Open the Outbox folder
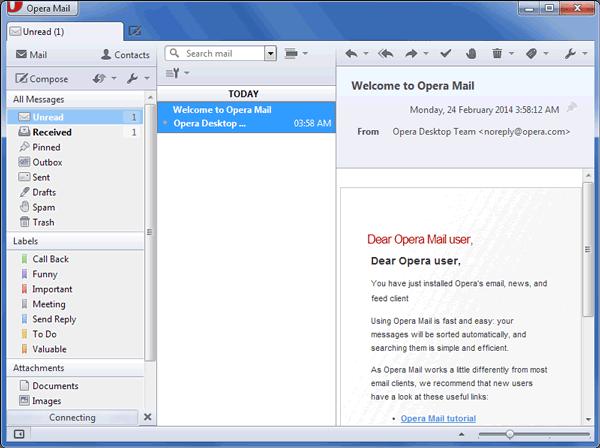Image resolution: width=600 pixels, height=448 pixels. click(x=75, y=162)
